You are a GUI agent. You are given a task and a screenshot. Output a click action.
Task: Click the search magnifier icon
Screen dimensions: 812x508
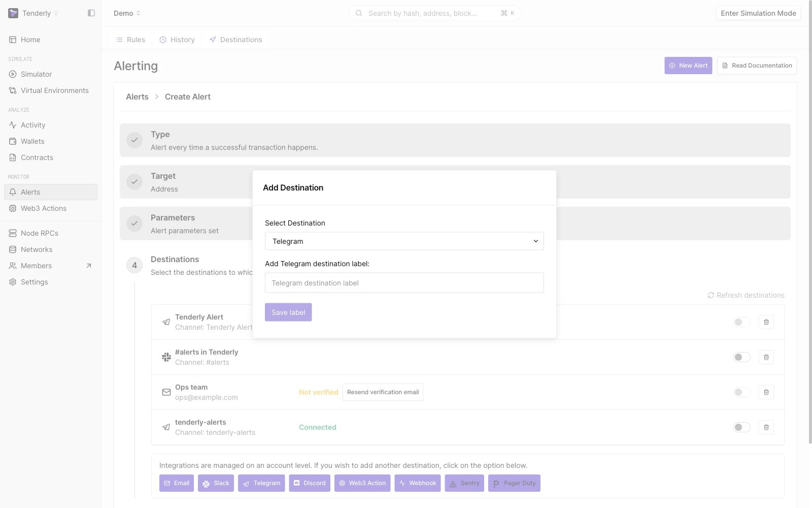(359, 13)
